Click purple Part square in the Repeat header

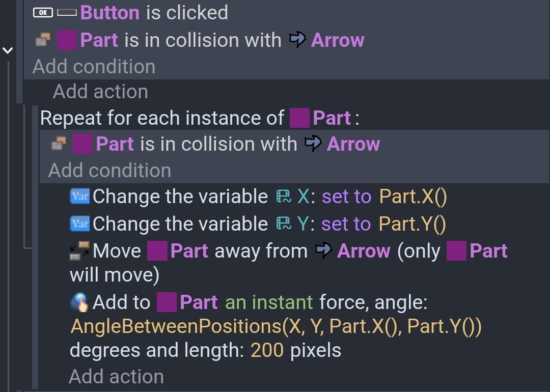(x=299, y=118)
